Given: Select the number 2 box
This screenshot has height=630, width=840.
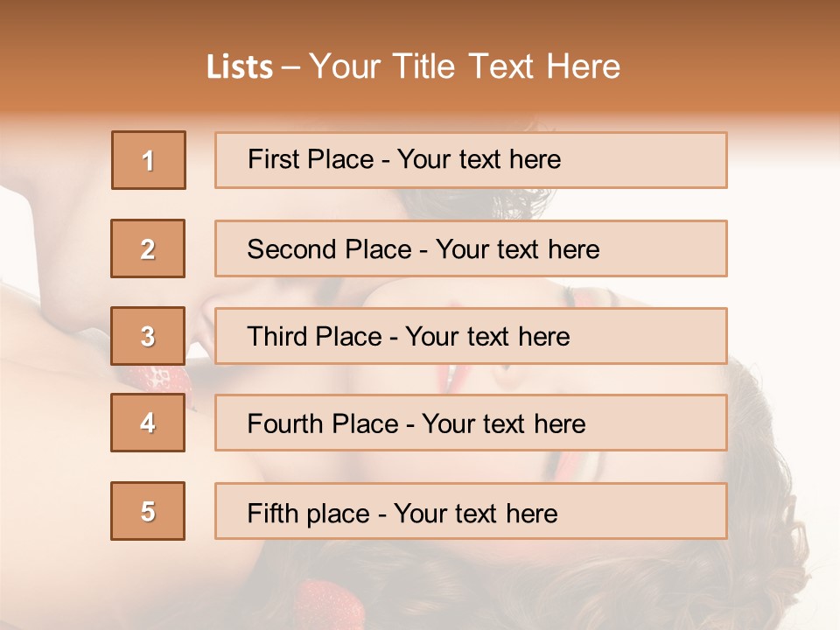Looking at the screenshot, I should 148,248.
